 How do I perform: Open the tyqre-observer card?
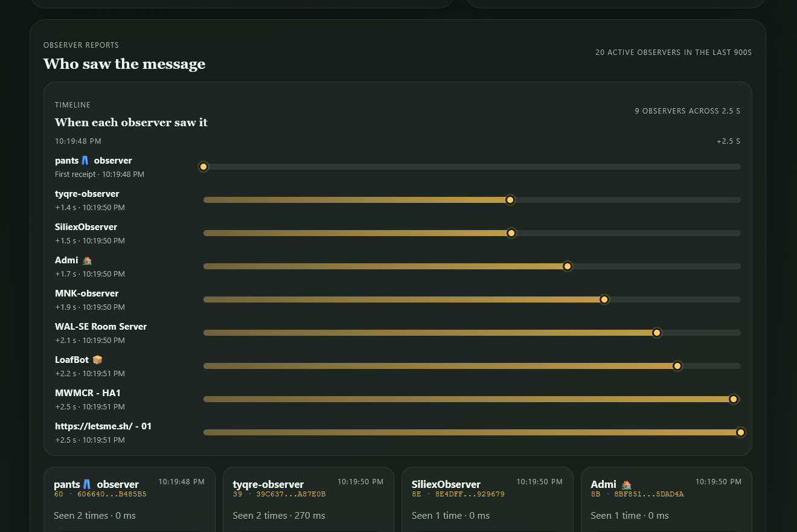click(309, 499)
